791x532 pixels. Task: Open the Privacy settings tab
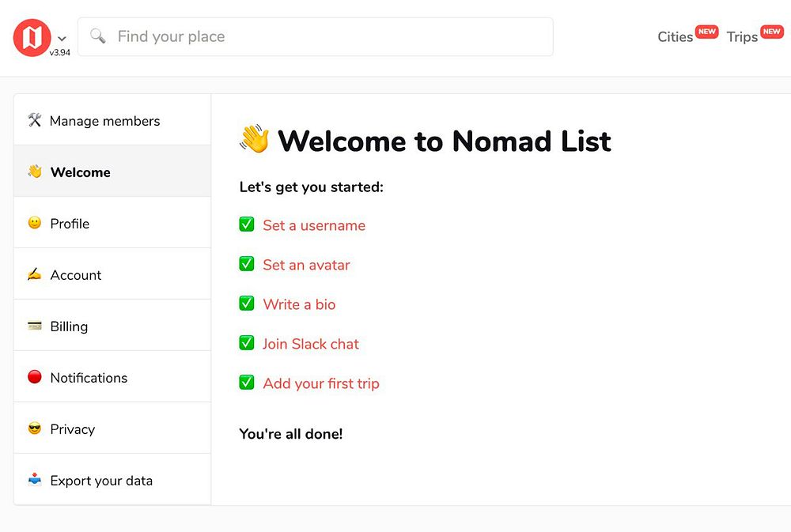tap(72, 429)
